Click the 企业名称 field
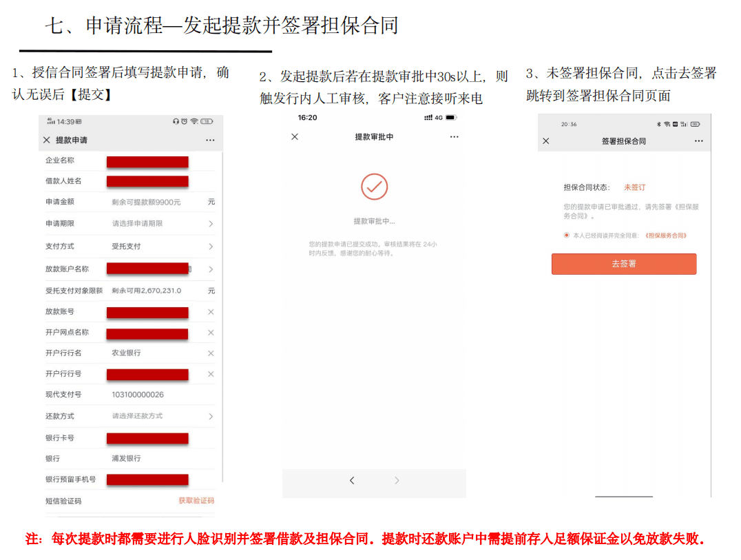Screen dimensions: 741x560 pos(147,162)
